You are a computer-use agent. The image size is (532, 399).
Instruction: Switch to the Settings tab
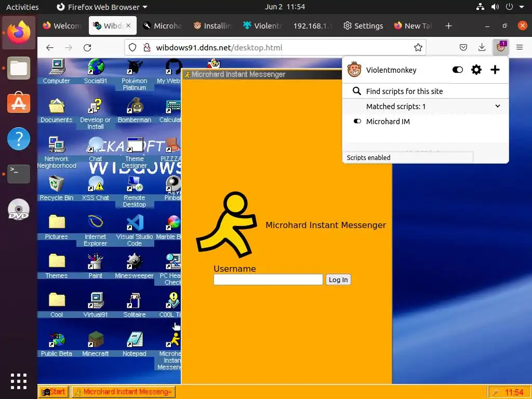pos(363,26)
